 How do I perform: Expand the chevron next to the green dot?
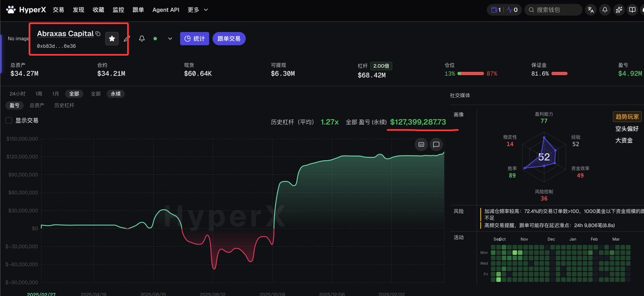(x=170, y=39)
